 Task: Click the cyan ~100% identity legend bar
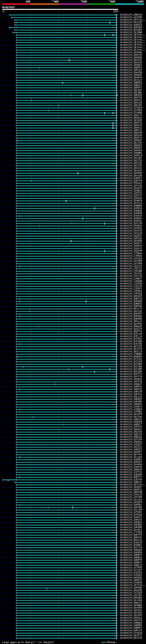130,4
